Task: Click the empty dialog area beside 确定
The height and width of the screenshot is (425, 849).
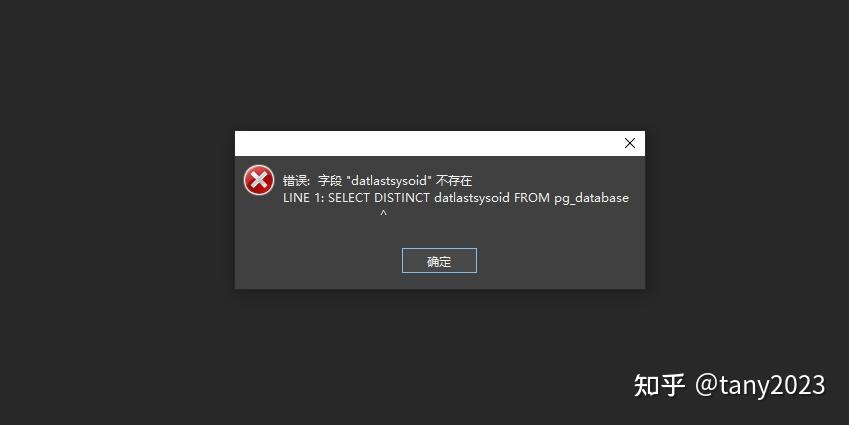Action: click(560, 261)
